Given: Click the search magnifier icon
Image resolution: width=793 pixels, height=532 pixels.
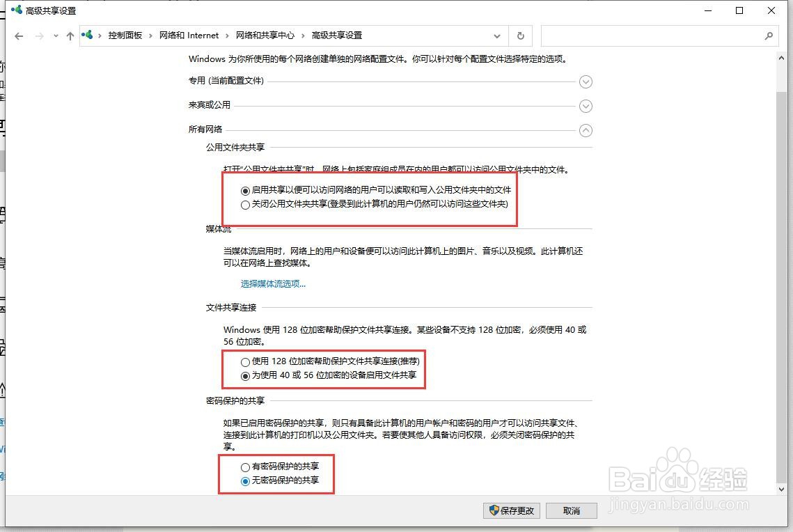Looking at the screenshot, I should (x=769, y=36).
